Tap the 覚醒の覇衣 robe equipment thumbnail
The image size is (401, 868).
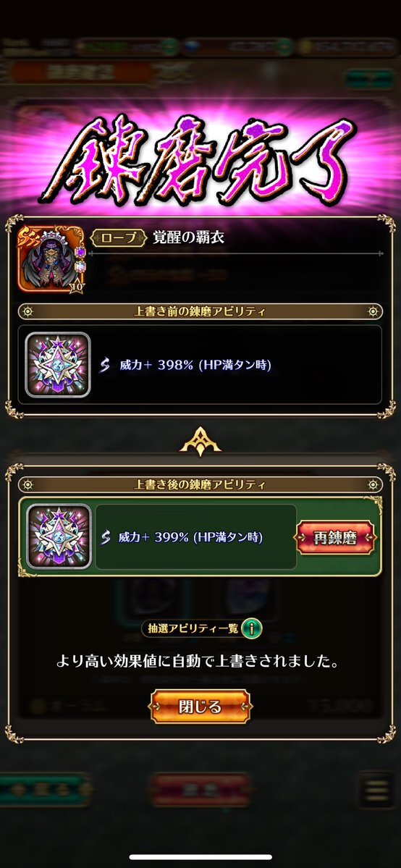point(51,259)
